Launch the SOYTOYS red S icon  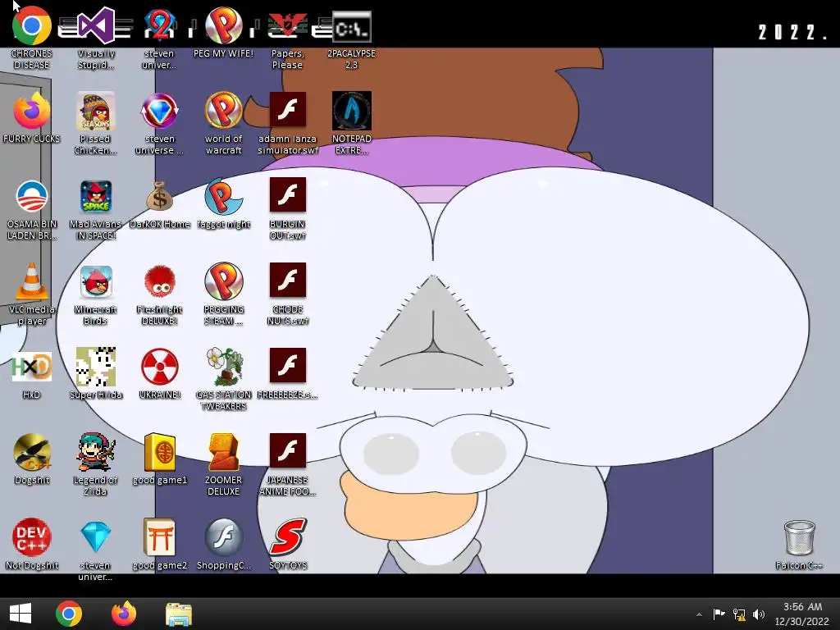[x=288, y=537]
